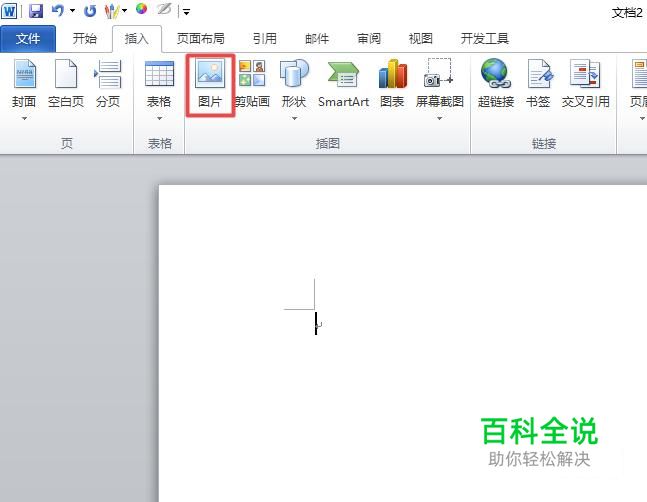Expand the 形状 shapes dropdown arrow
Viewport: 647px width, 502px height.
[x=294, y=119]
